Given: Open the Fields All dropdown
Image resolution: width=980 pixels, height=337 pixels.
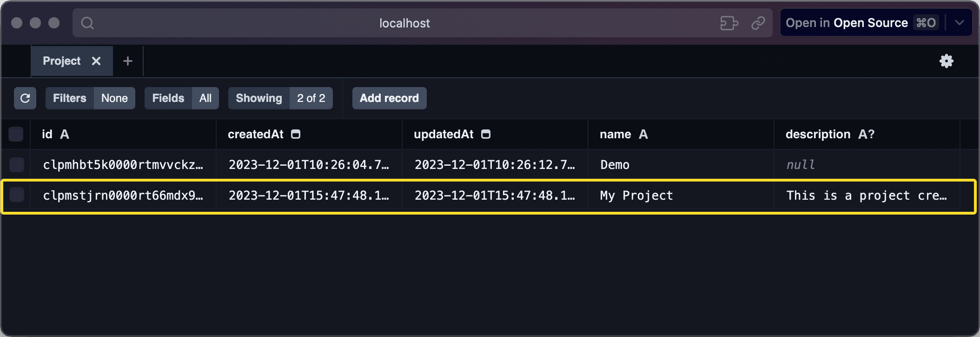Looking at the screenshot, I should pos(181,98).
